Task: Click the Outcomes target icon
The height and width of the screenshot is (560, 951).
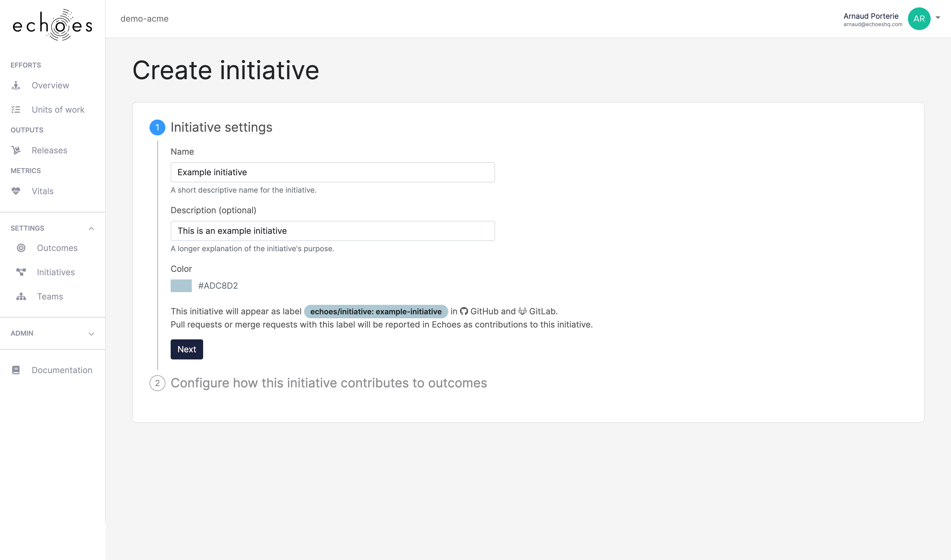Action: (21, 248)
